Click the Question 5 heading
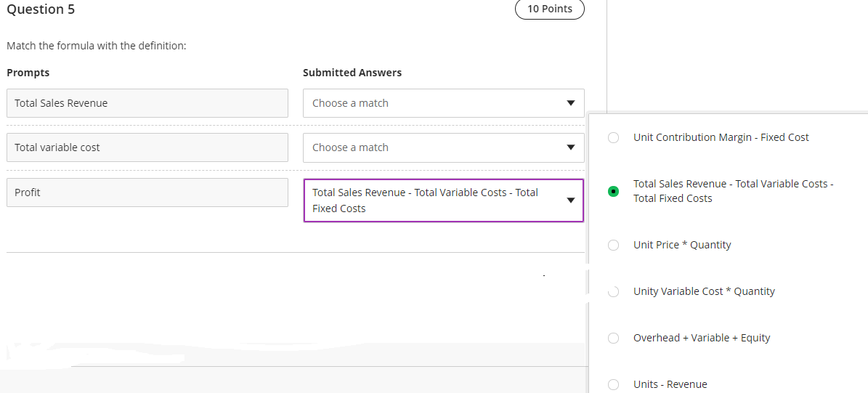The height and width of the screenshot is (393, 868). coord(41,9)
